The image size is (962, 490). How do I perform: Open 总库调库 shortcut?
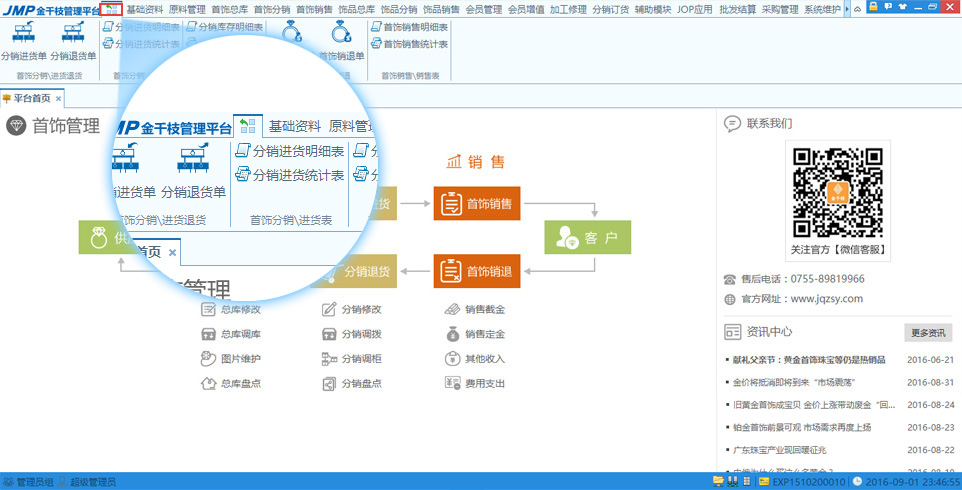coord(231,335)
